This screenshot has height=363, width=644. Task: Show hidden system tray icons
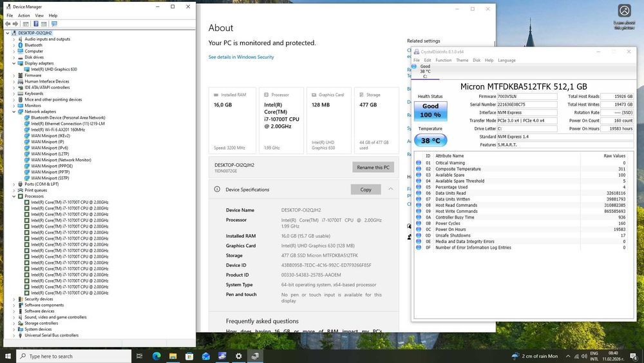568,357
